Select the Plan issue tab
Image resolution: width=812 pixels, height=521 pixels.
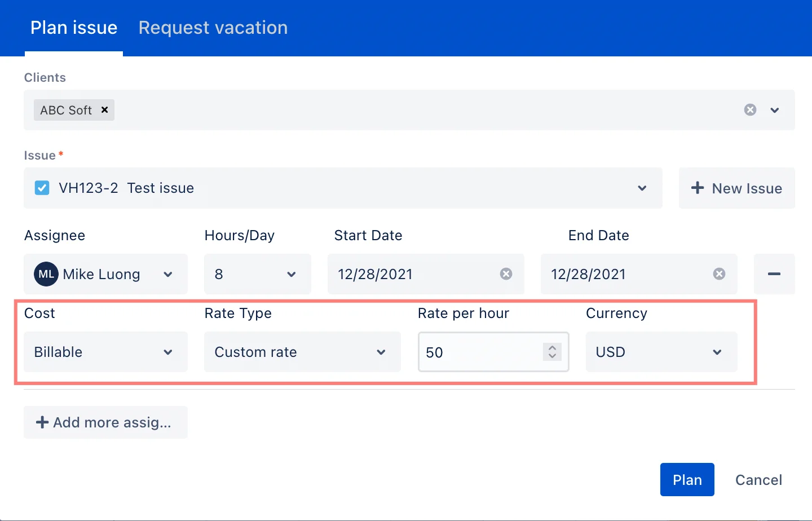73,28
